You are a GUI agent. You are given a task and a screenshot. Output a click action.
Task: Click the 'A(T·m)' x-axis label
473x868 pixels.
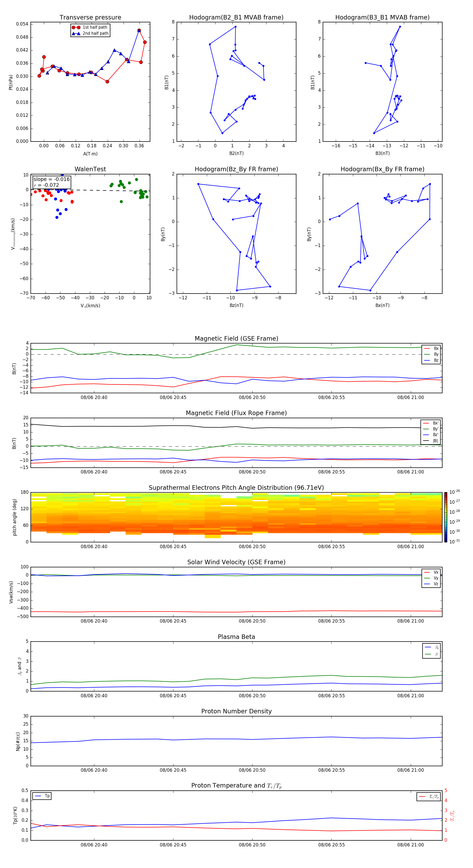point(90,154)
